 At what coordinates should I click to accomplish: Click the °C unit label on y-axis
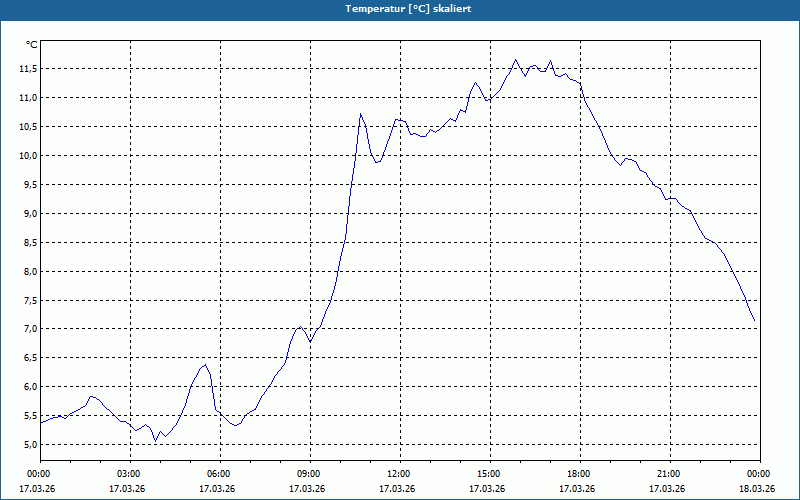click(32, 45)
